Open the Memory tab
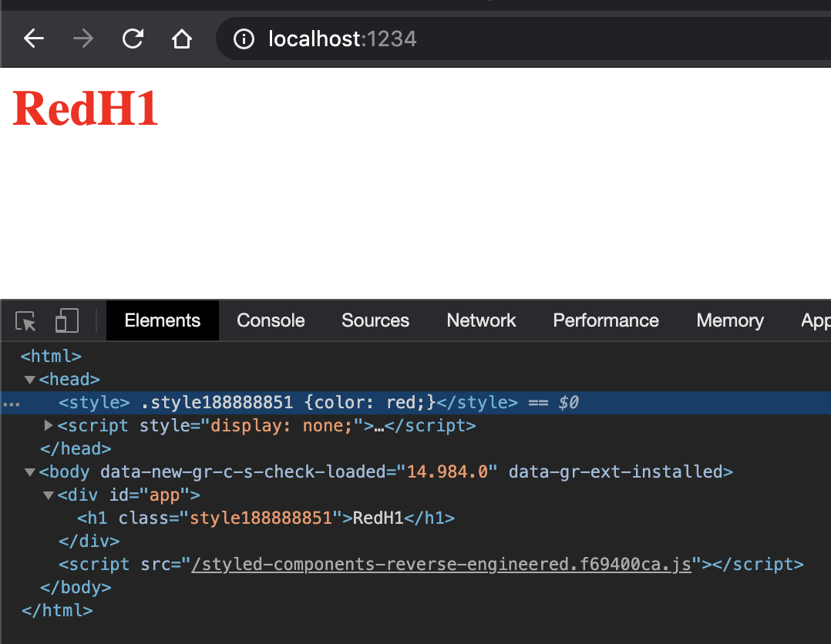831x644 pixels. pos(730,320)
